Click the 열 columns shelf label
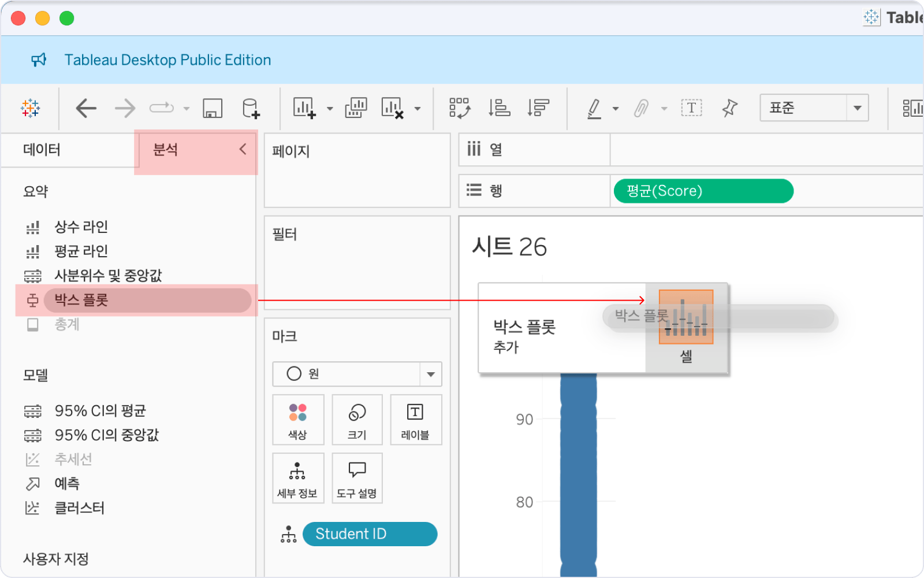This screenshot has height=578, width=924. click(x=495, y=150)
